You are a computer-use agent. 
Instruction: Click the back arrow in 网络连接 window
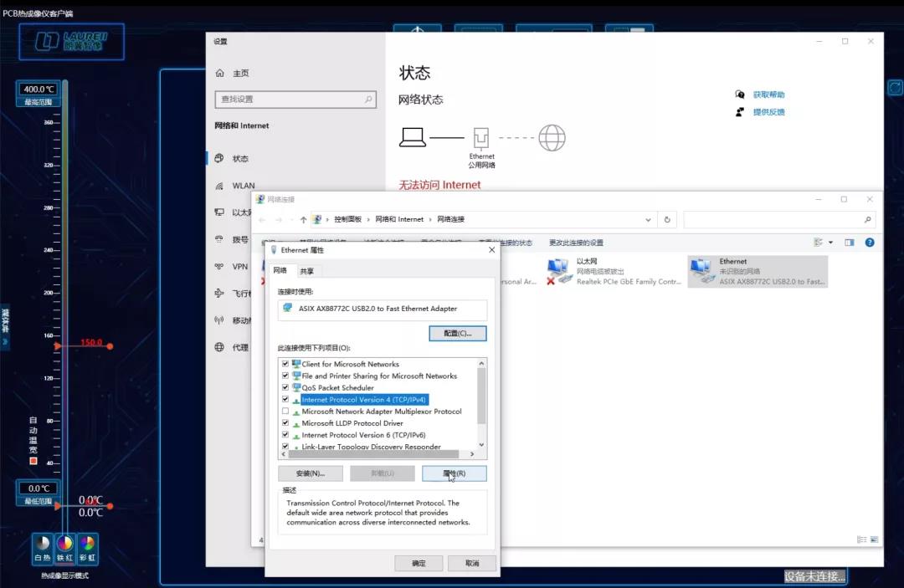point(262,219)
